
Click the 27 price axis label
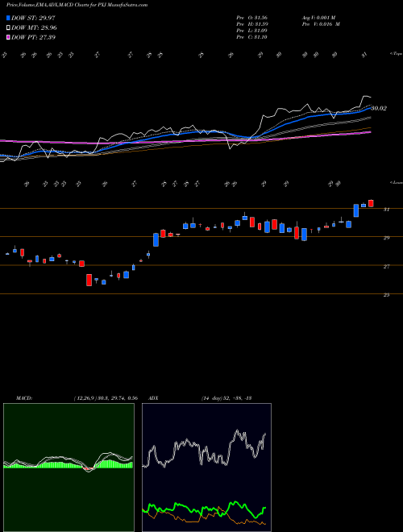click(x=386, y=267)
